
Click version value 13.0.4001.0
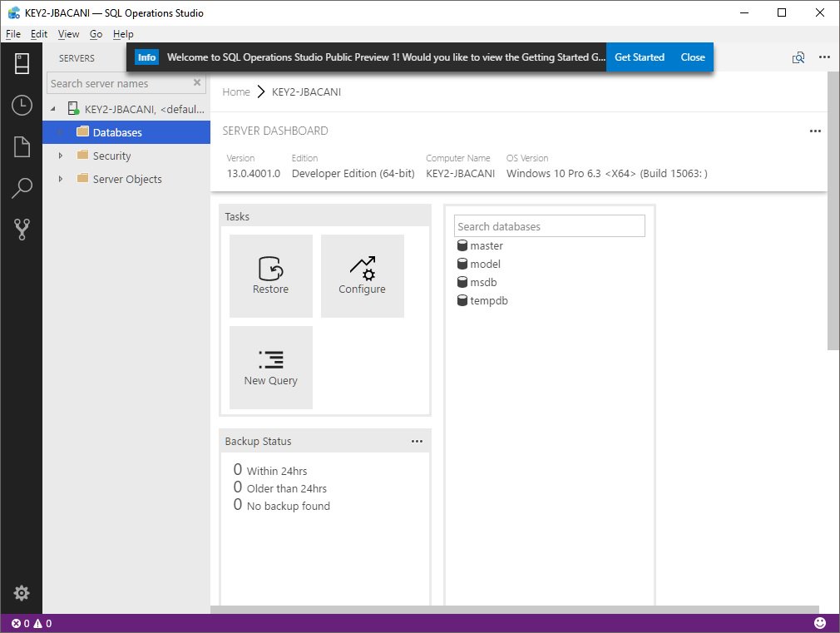(254, 173)
